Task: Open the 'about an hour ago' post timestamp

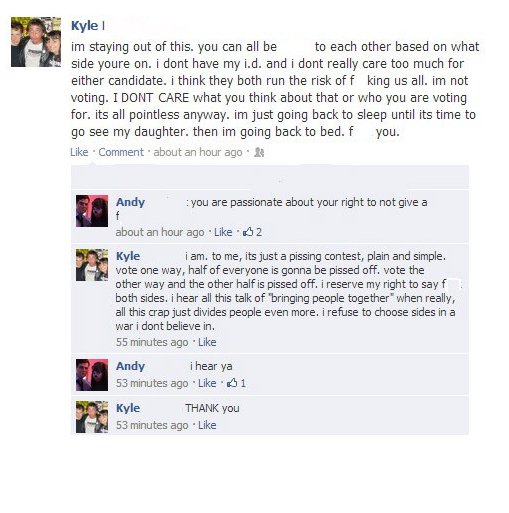Action: tap(198, 152)
